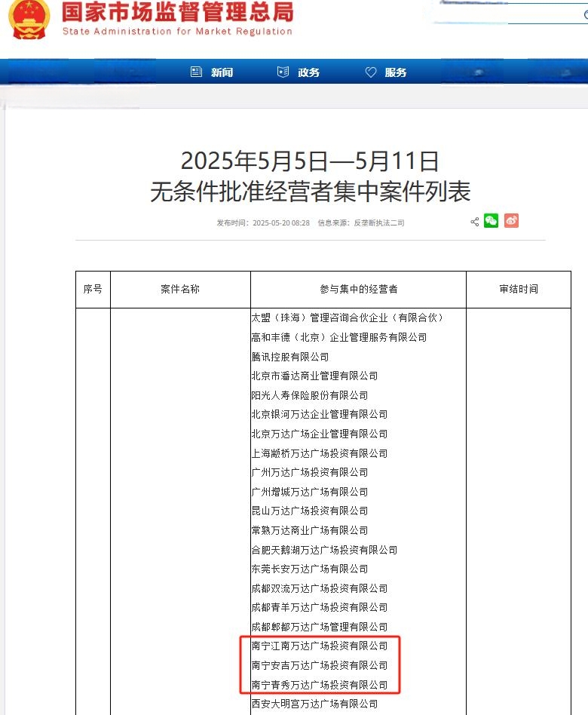Click the publish time 2025-05-20 08:28
The image size is (588, 715).
(281, 223)
